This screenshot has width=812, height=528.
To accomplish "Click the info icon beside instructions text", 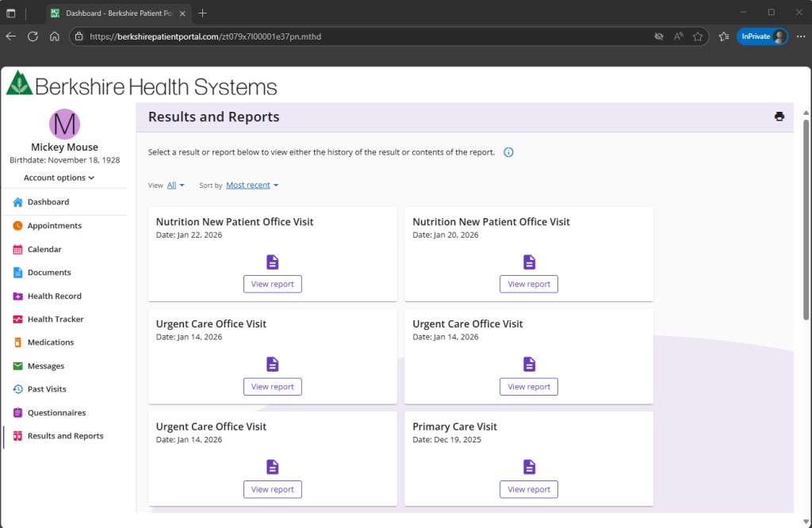I will click(x=508, y=152).
